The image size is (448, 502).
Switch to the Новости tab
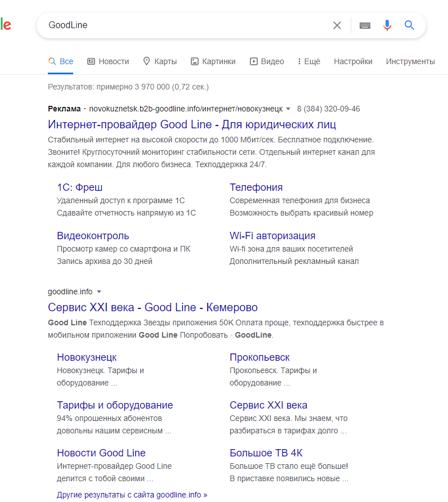pyautogui.click(x=108, y=61)
